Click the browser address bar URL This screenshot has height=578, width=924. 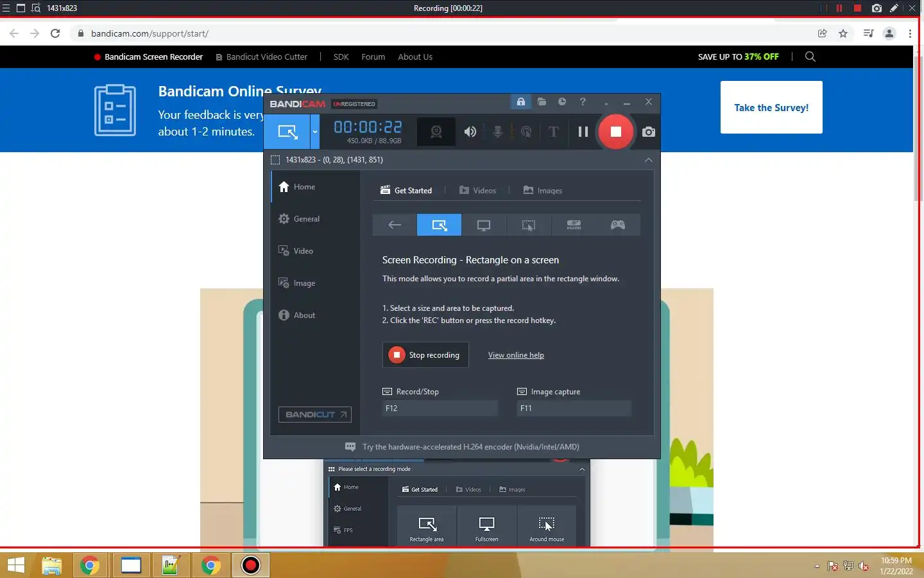(150, 33)
